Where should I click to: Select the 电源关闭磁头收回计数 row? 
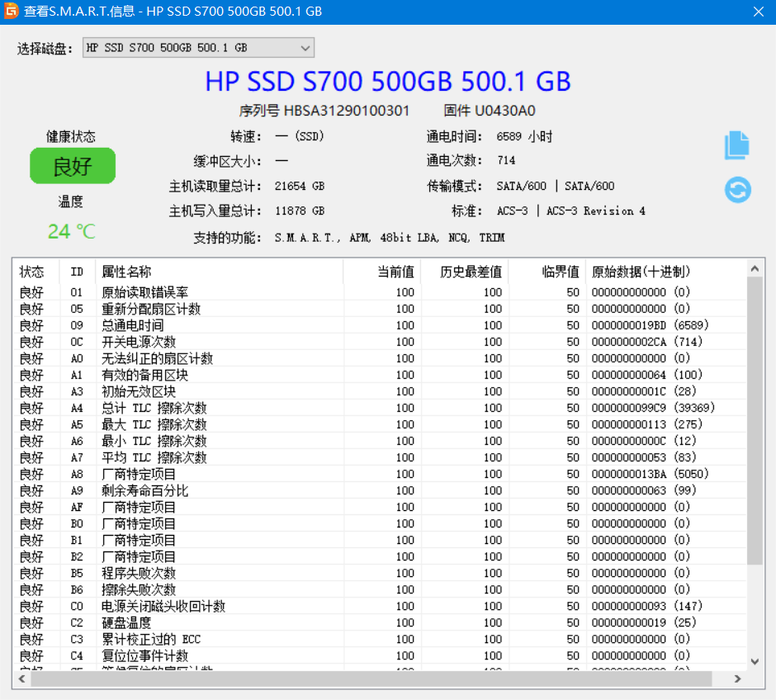tap(380, 606)
